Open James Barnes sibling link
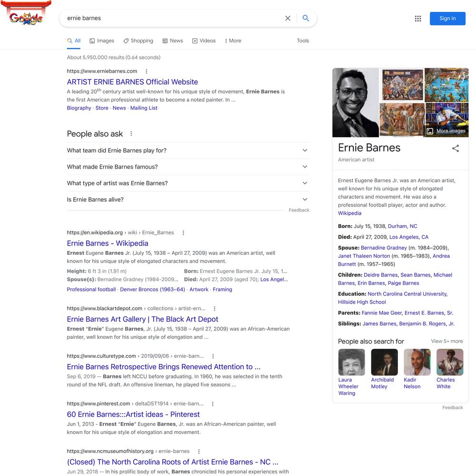The image size is (476, 476). point(379,324)
